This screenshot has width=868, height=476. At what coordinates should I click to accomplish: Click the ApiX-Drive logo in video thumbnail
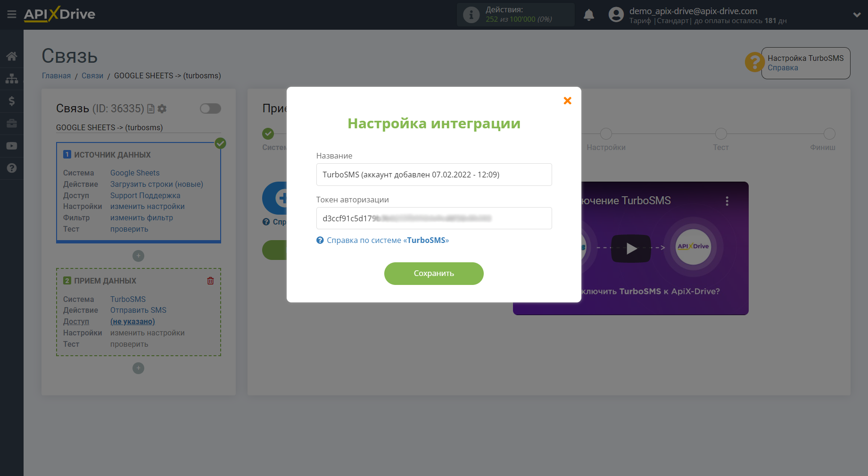click(x=693, y=247)
